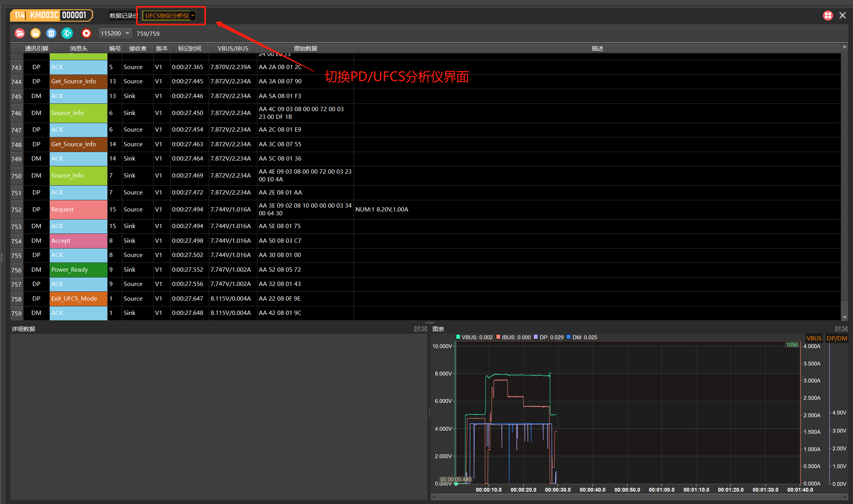Click the 通讯引脚 column header
Image resolution: width=853 pixels, height=504 pixels.
(37, 49)
